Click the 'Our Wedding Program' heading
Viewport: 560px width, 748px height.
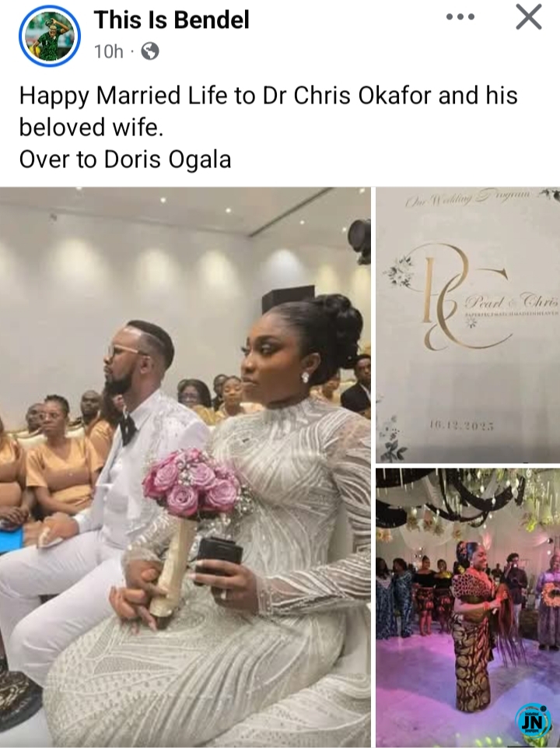click(x=467, y=198)
